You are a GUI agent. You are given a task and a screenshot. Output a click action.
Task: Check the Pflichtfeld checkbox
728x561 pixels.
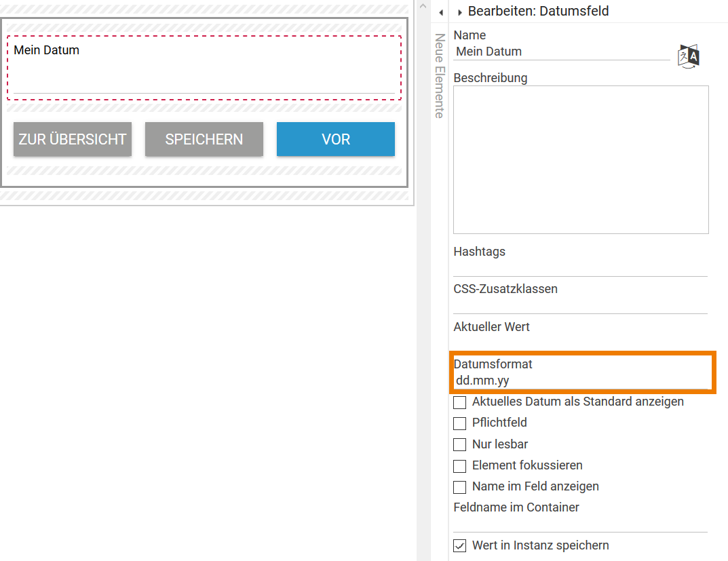[460, 423]
